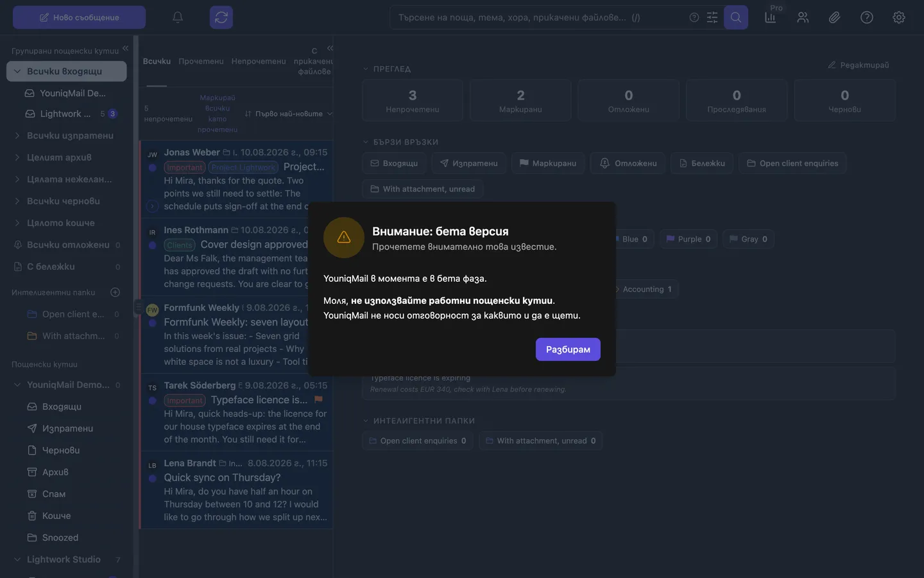Expand Всички чернови folder
924x578 pixels.
pos(17,201)
